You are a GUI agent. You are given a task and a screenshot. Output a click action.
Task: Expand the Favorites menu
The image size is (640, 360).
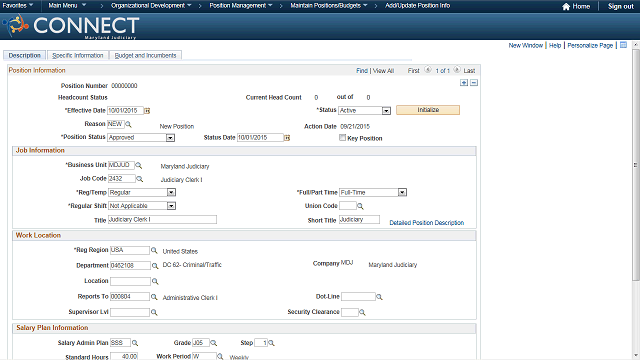(18, 6)
